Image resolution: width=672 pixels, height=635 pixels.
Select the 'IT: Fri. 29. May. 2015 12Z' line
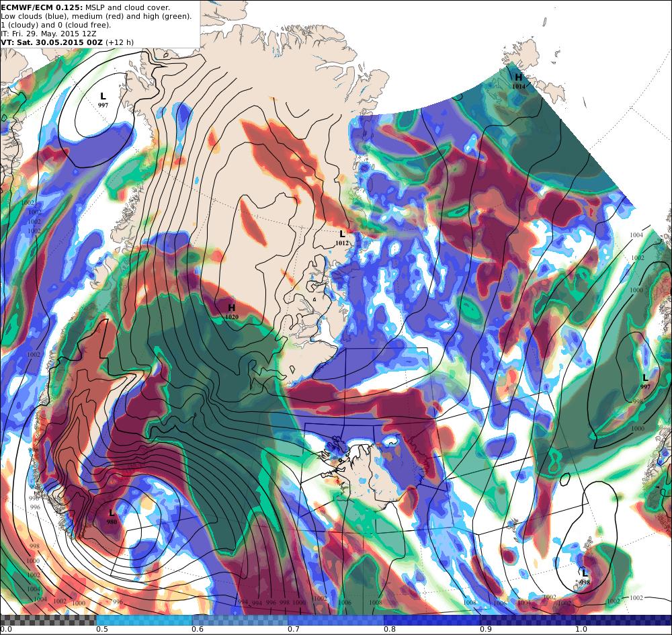pos(48,34)
